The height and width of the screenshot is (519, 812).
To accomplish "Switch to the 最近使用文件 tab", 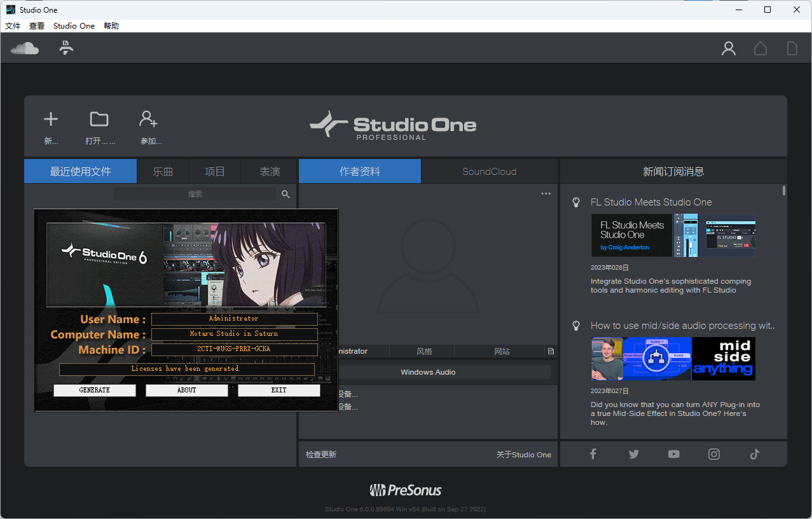I will tap(81, 171).
